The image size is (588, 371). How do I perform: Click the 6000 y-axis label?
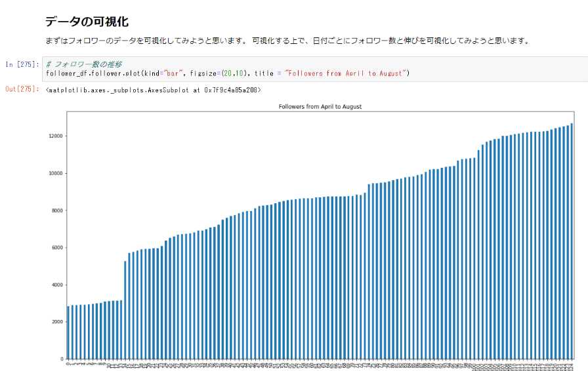[57, 248]
